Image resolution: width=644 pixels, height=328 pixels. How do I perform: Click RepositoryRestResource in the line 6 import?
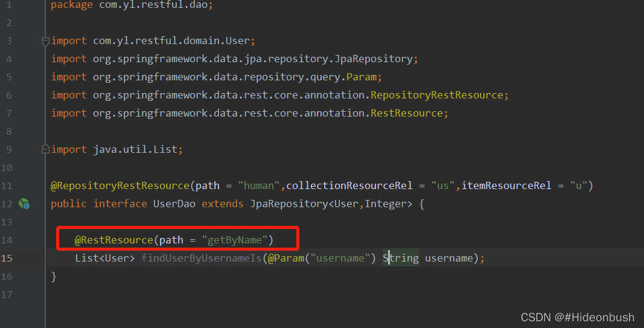tap(436, 95)
